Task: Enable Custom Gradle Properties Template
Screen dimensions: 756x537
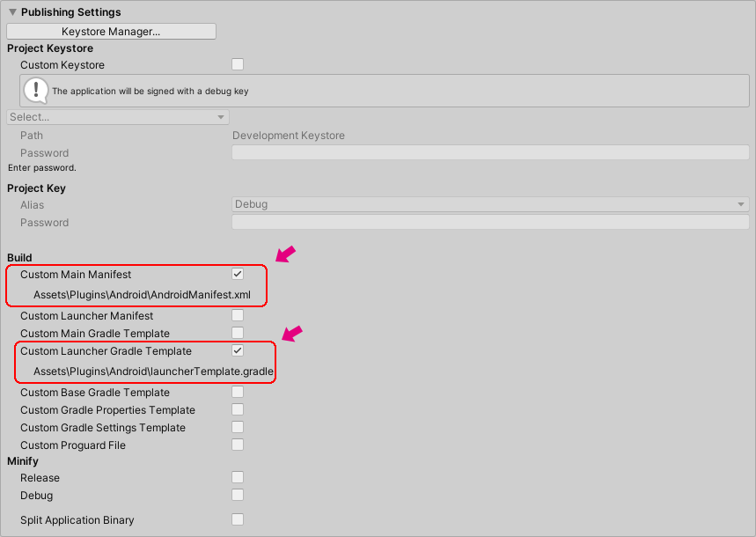Action: [238, 409]
